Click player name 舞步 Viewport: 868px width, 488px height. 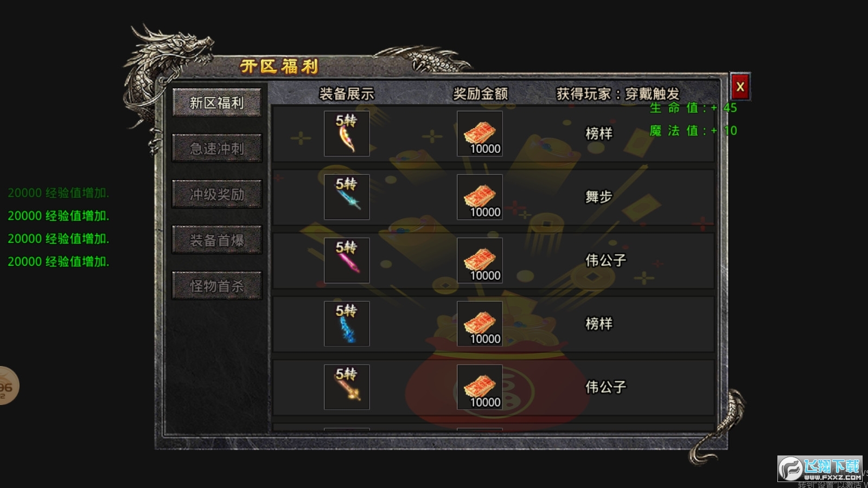coord(599,197)
